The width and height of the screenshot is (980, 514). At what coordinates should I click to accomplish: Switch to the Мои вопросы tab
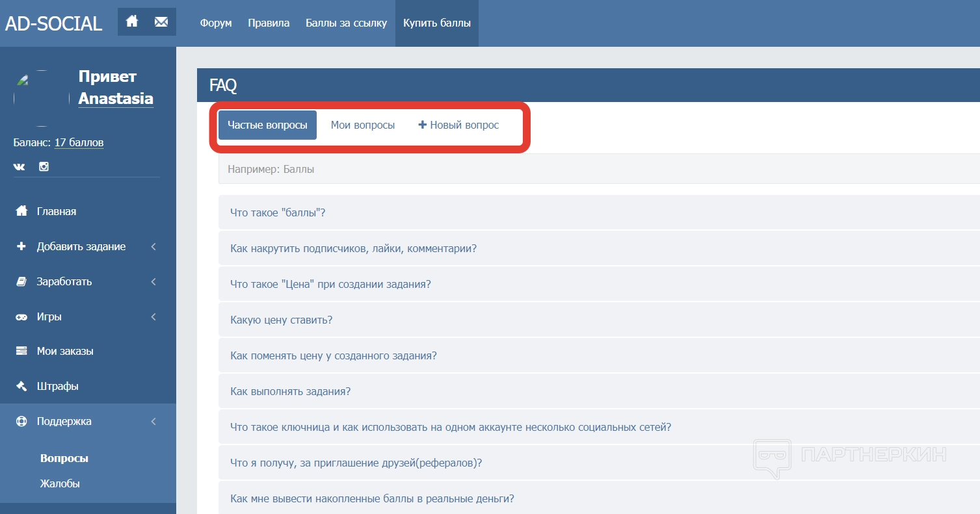[362, 125]
